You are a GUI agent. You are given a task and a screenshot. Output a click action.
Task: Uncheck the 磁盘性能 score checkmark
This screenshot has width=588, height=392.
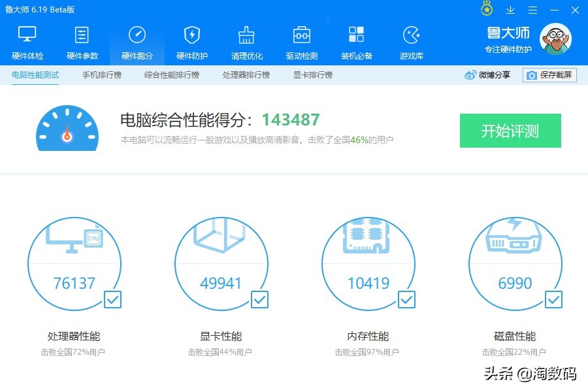(553, 300)
